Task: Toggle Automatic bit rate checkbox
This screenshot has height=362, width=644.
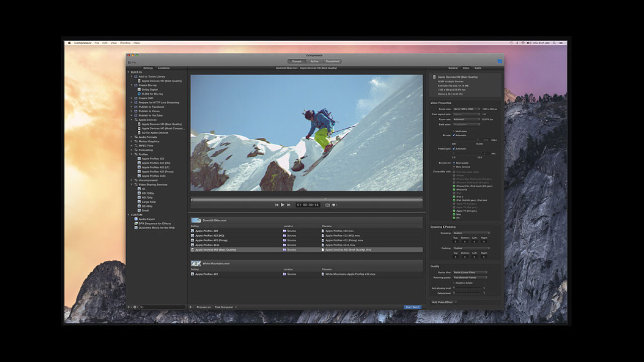Action: click(x=454, y=135)
